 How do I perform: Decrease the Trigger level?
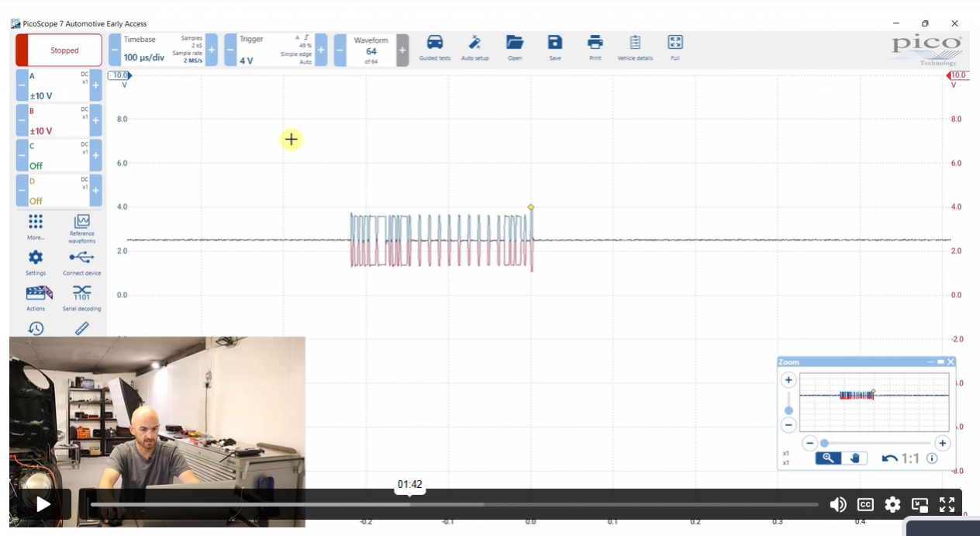pos(230,50)
